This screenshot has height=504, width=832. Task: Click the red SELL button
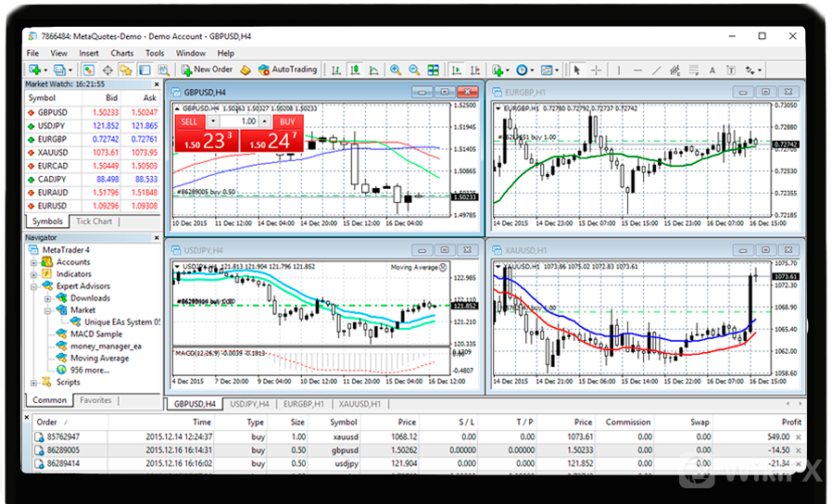click(x=189, y=121)
